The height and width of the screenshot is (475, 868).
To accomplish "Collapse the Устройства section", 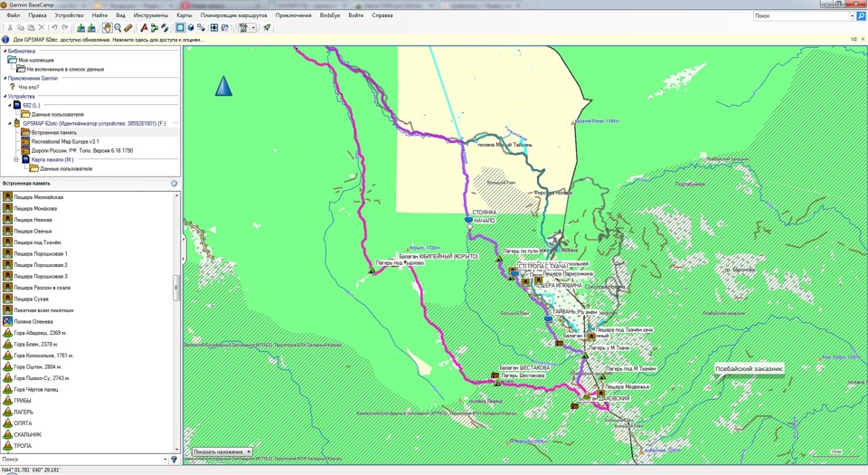I will point(5,96).
